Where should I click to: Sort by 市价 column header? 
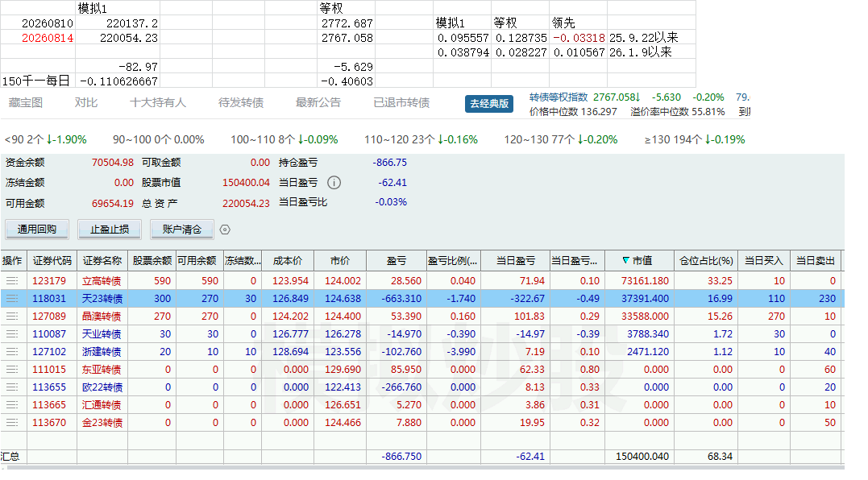pyautogui.click(x=340, y=260)
